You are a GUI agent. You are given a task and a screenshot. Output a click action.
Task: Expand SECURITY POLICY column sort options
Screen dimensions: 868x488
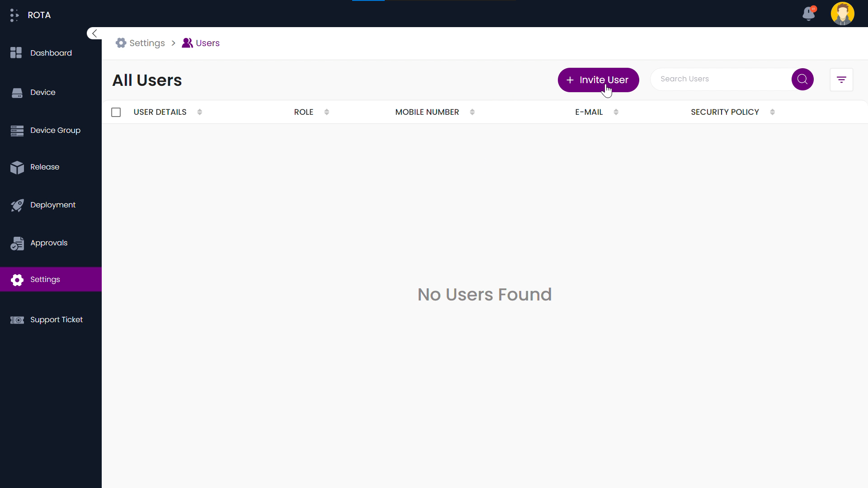773,112
